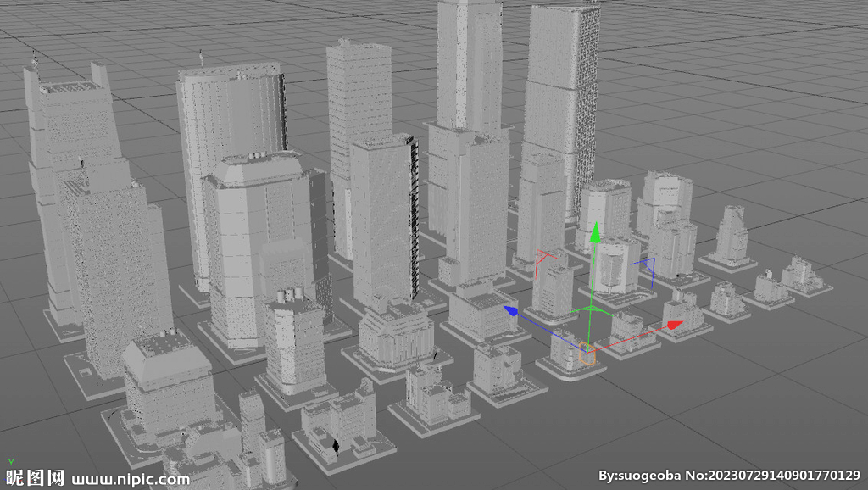Screen dimensions: 868x490
Task: Click the green Y axis indicator in viewport corner
Action: coord(11,461)
